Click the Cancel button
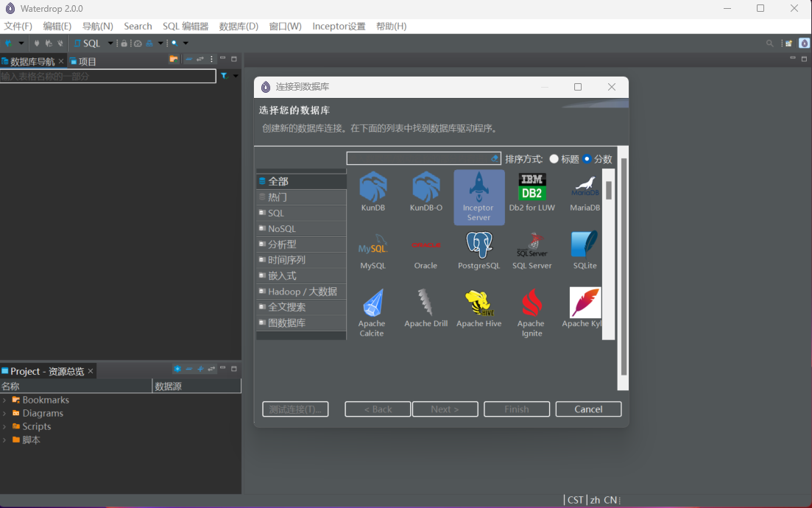The image size is (812, 508). [x=588, y=409]
